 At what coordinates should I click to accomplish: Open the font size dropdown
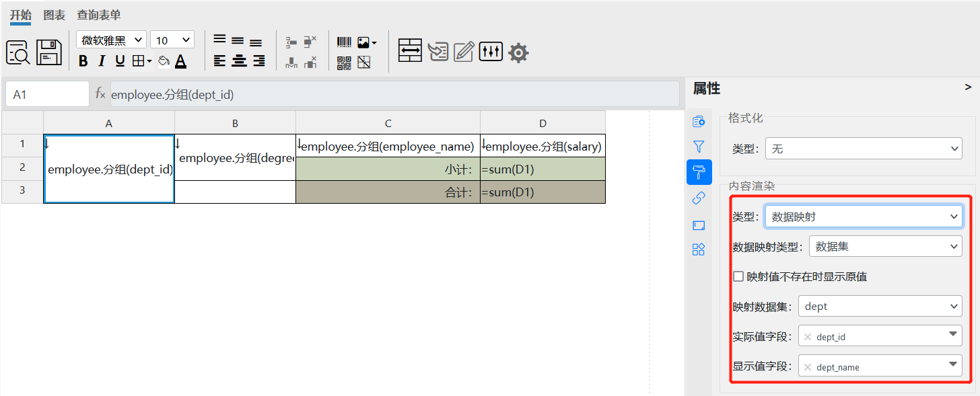click(172, 40)
